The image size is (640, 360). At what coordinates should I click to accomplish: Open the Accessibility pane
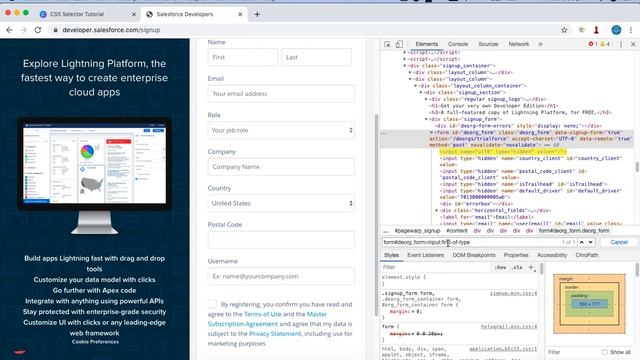552,255
